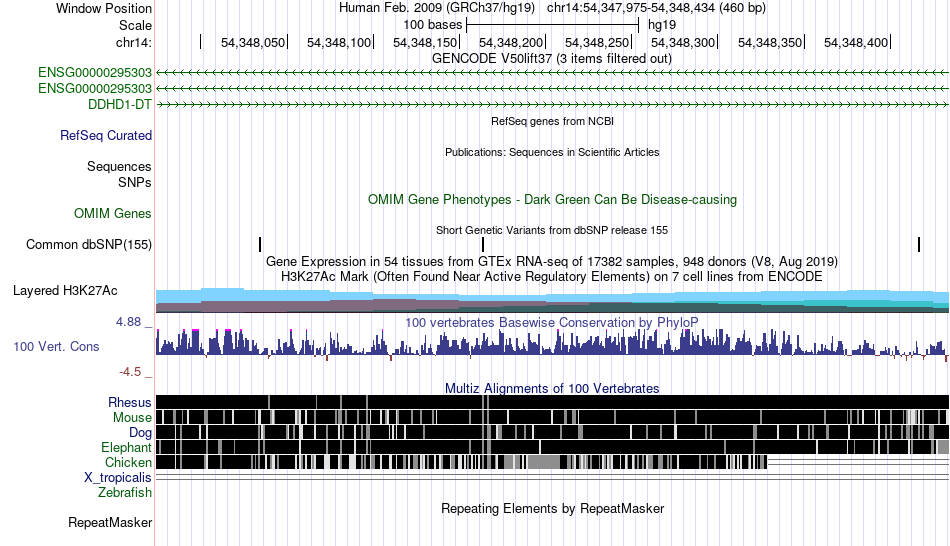Click the leftmost dbSNP variant tick

[260, 245]
